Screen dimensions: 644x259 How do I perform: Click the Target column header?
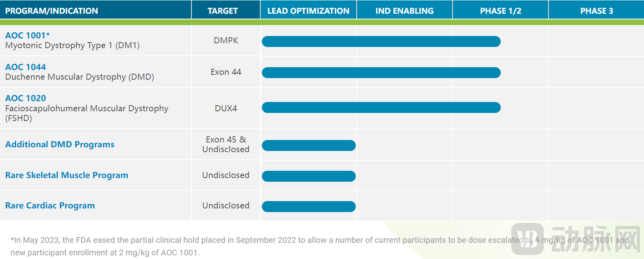(223, 11)
